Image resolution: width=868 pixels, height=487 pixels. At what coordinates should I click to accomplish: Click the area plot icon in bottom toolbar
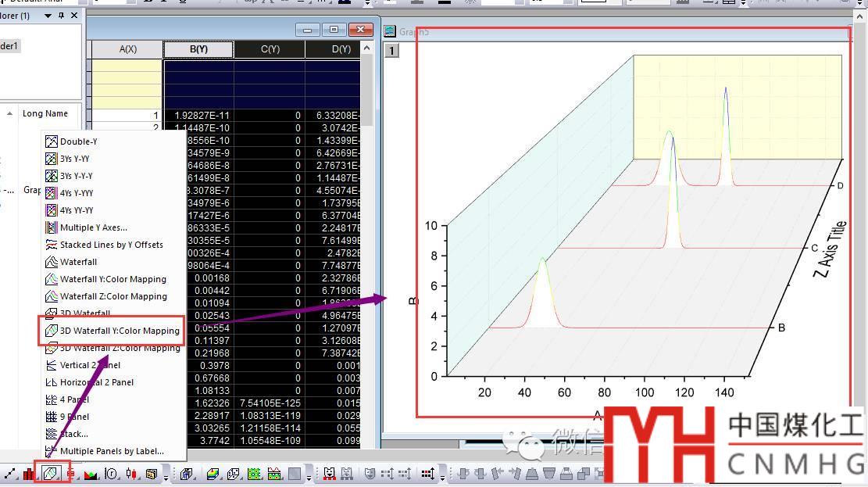pyautogui.click(x=91, y=474)
